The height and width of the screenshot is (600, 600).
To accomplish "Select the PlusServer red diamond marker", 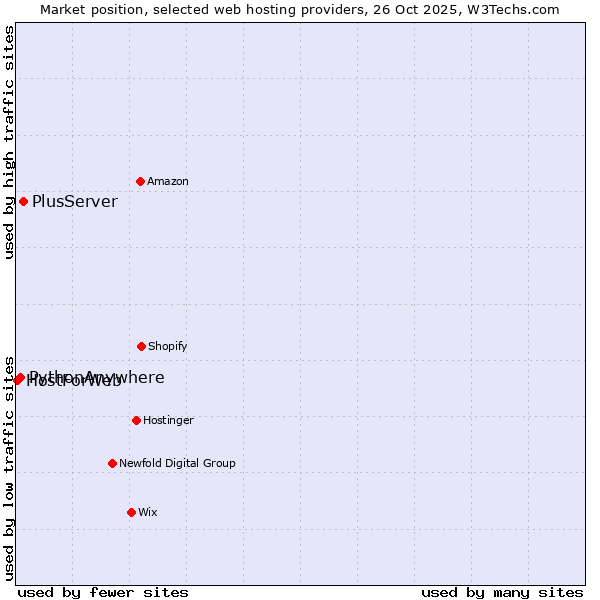I will (x=23, y=201).
